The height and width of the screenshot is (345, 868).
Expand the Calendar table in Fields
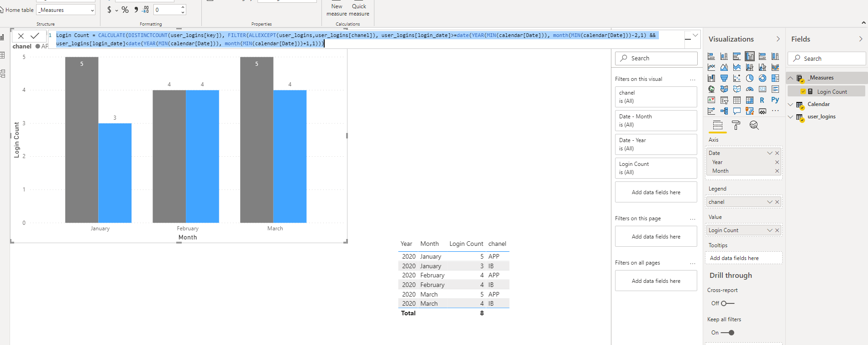coord(791,104)
